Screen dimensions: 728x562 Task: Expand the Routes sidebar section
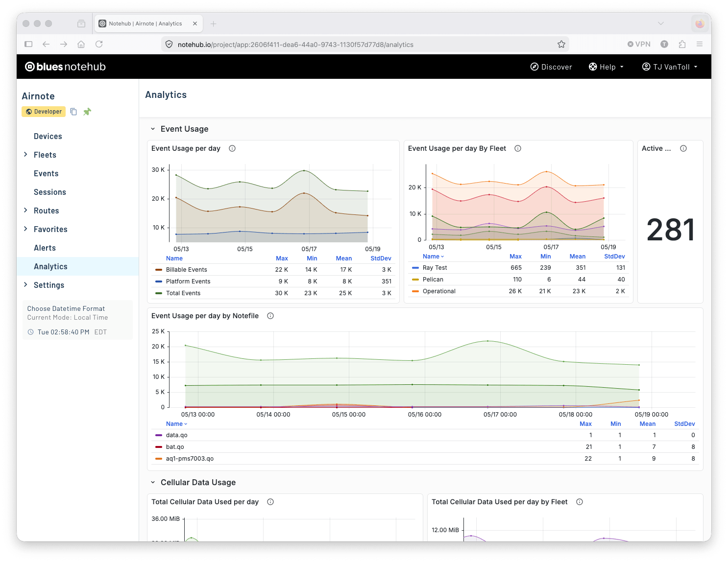25,211
